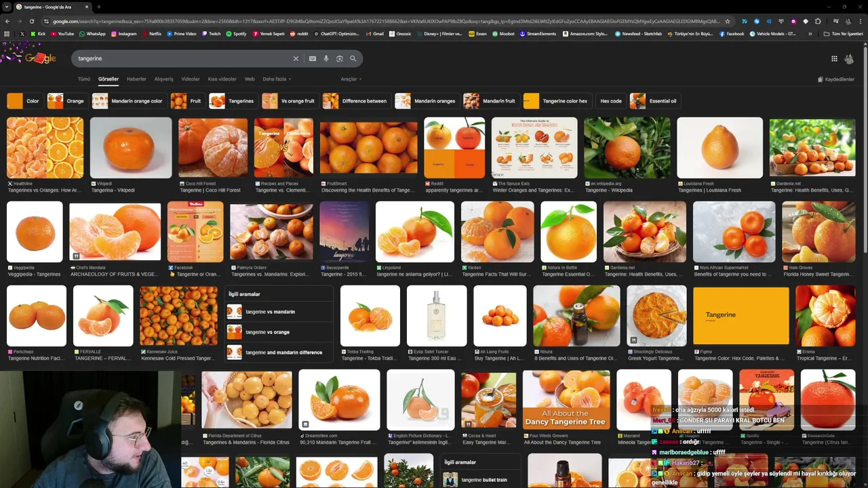This screenshot has width=868, height=488.
Task: Open Facebook bookmark
Action: (732, 34)
